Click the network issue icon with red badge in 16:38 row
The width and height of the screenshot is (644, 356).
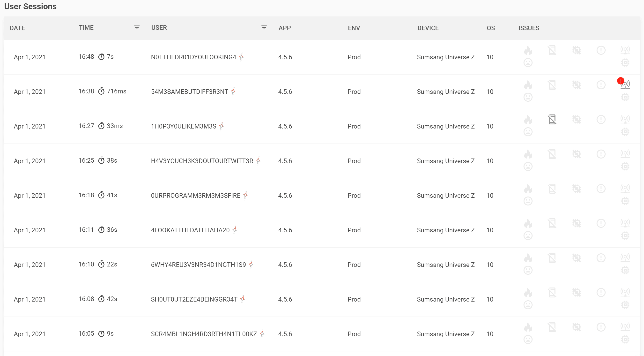(x=625, y=84)
